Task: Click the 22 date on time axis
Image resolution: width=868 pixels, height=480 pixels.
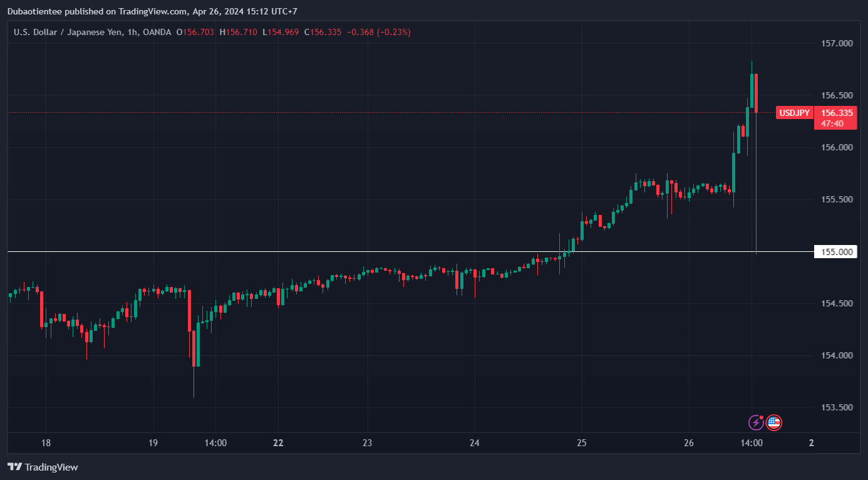Action: (x=279, y=443)
